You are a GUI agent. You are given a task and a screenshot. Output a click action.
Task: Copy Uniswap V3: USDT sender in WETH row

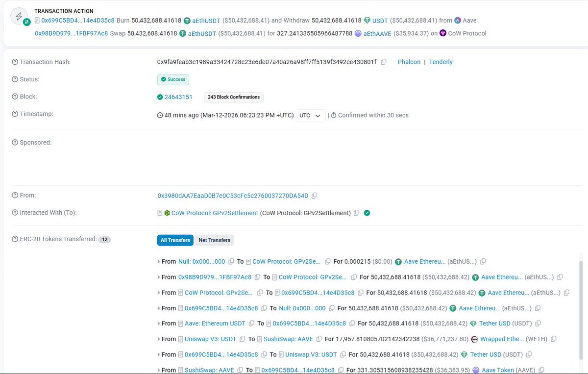pos(243,339)
